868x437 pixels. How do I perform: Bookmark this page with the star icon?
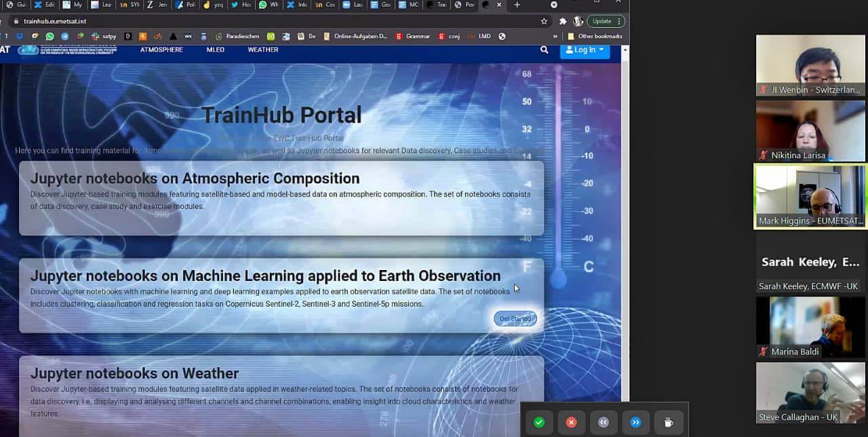[x=544, y=21]
